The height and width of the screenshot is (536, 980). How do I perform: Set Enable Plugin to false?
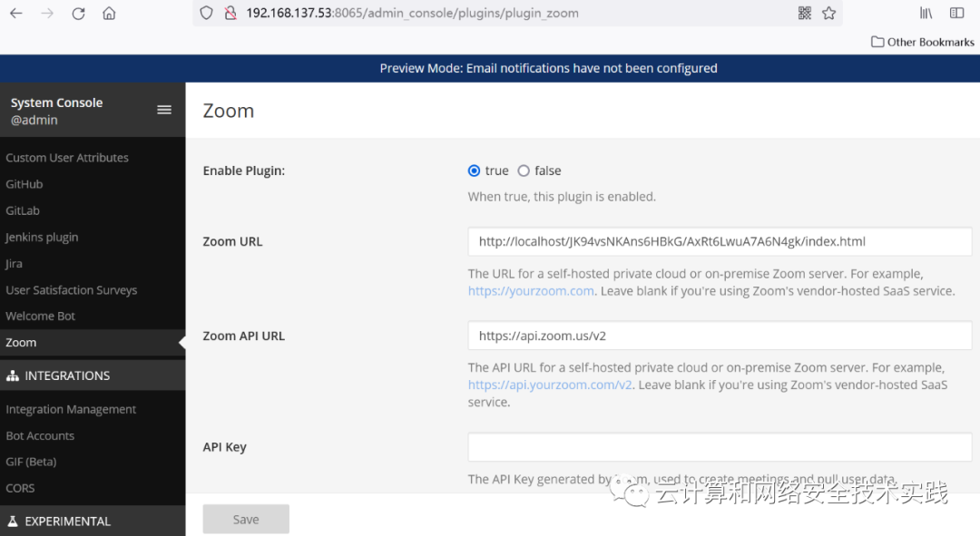(x=524, y=171)
